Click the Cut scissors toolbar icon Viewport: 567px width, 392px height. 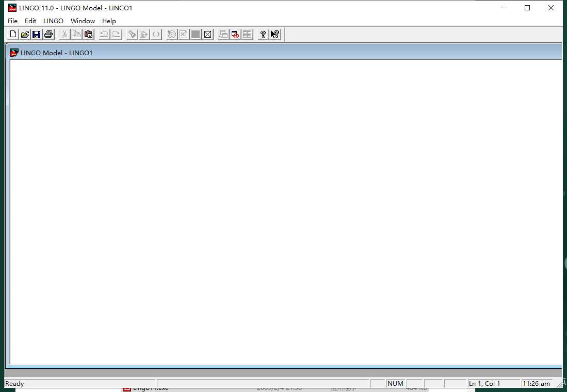[64, 35]
